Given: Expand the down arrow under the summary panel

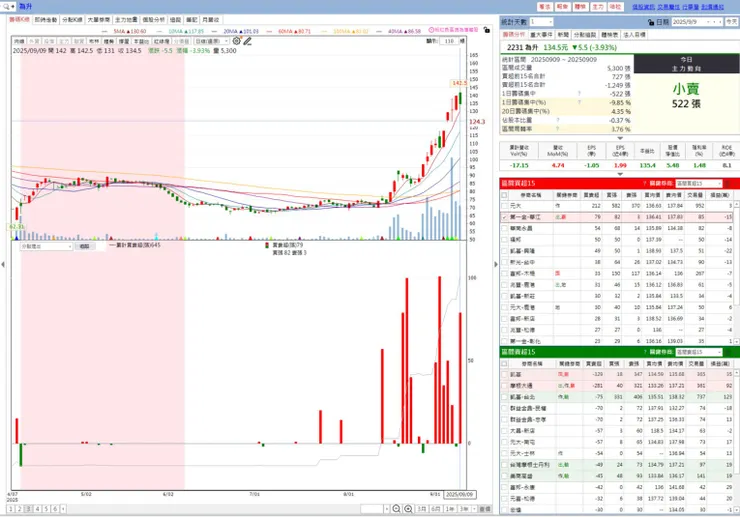Looking at the screenshot, I should tap(620, 138).
